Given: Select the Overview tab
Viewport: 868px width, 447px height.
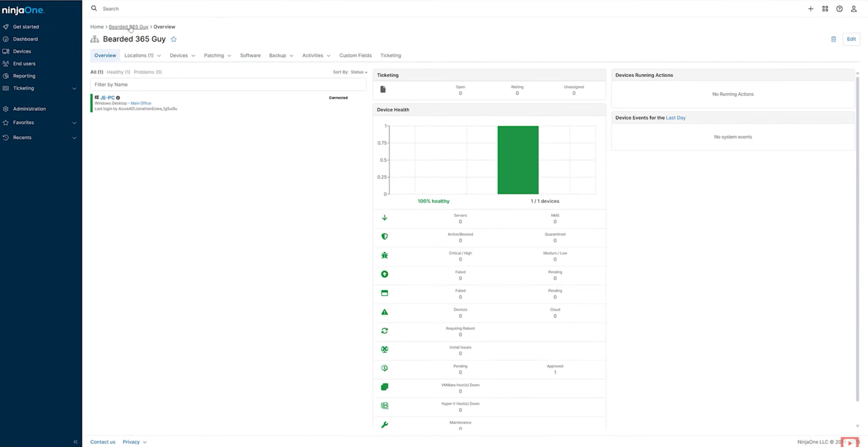Looking at the screenshot, I should tap(106, 56).
